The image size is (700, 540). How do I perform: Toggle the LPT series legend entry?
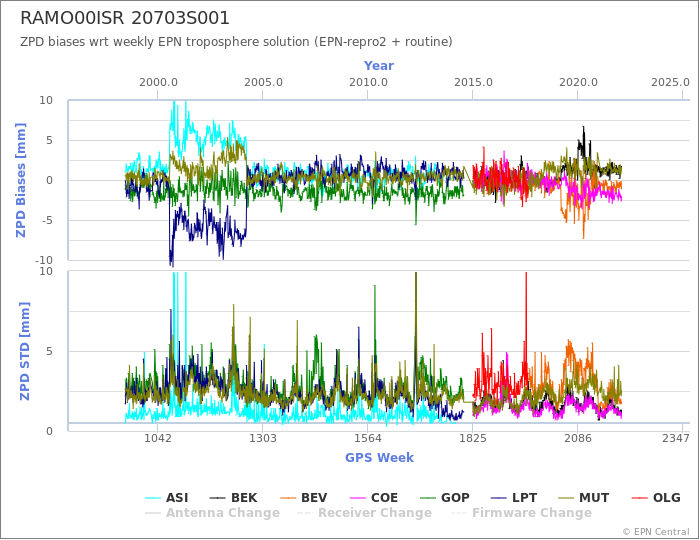coord(514,498)
